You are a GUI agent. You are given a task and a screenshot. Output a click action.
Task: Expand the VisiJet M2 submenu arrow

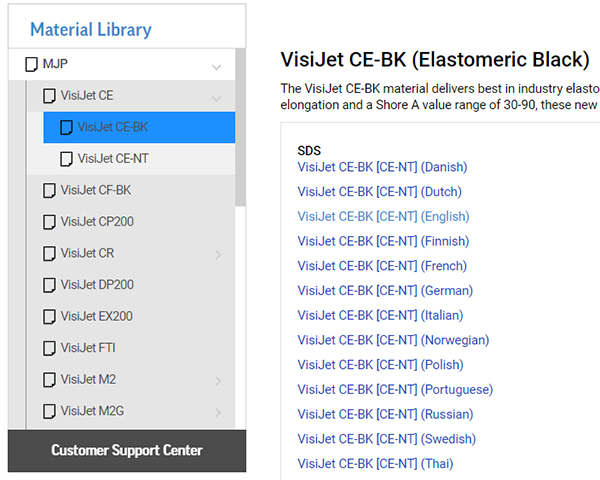click(x=218, y=381)
